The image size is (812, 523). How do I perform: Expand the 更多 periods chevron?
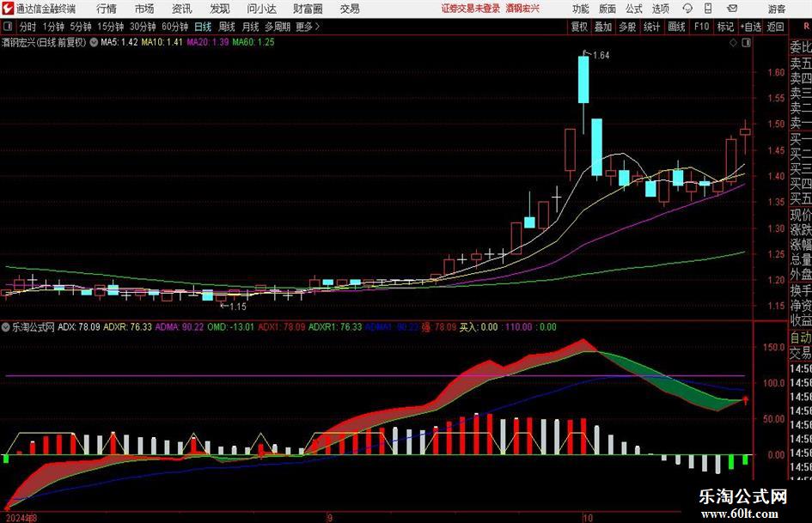(x=317, y=27)
